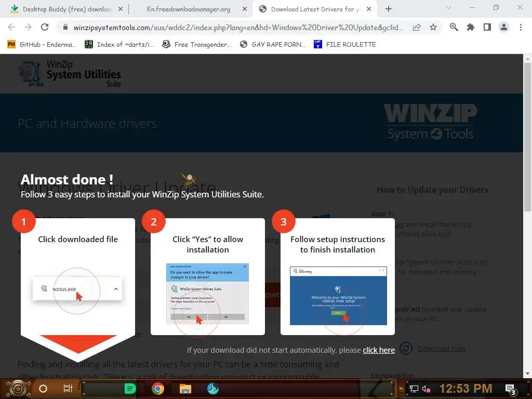The image size is (532, 399).
Task: Close the Download Latest Drivers tab
Action: click(369, 9)
